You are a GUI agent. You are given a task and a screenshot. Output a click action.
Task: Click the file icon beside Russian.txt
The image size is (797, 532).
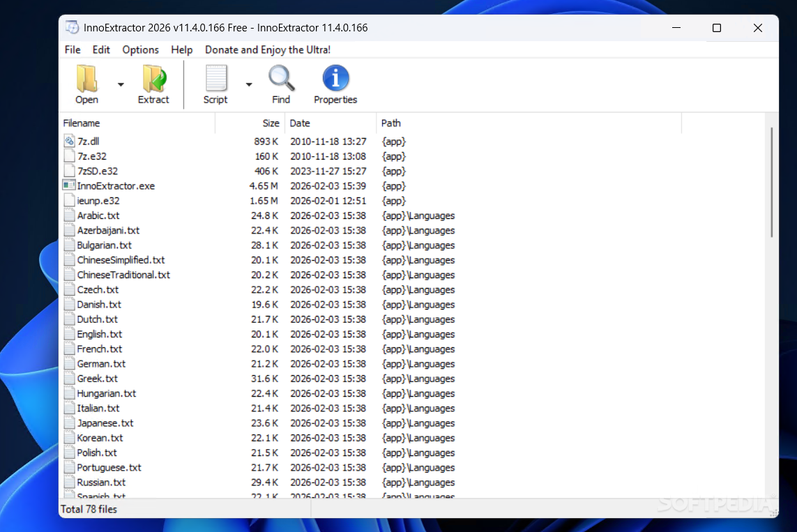(x=69, y=482)
